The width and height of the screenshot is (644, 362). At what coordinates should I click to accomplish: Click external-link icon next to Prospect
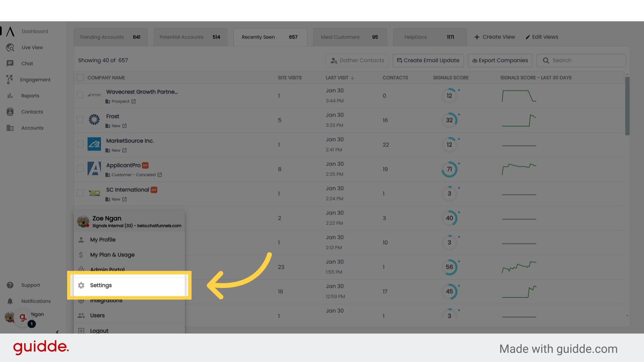coord(133,102)
